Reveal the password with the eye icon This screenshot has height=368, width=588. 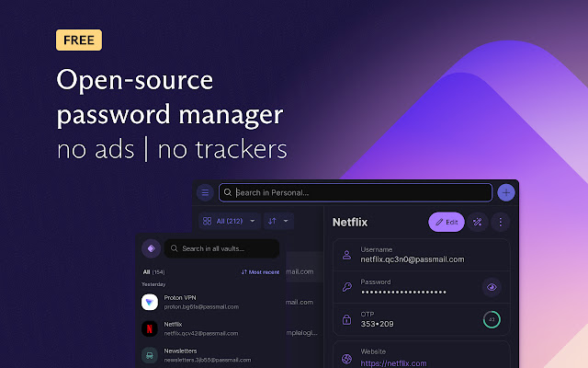492,287
